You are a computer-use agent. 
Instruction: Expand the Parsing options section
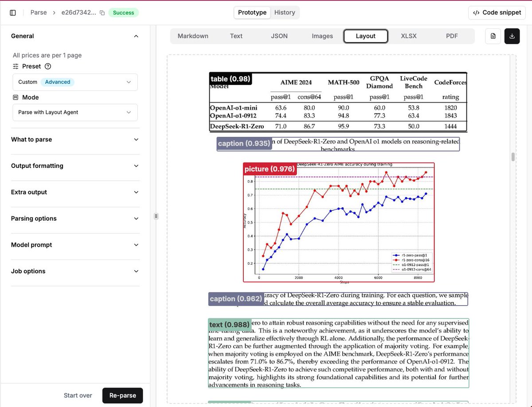(75, 218)
